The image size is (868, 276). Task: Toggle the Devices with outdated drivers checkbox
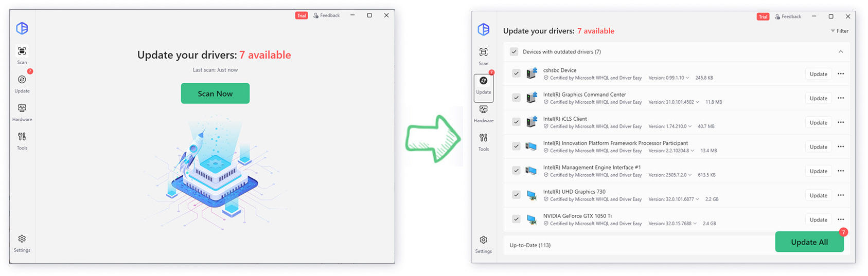[x=513, y=52]
